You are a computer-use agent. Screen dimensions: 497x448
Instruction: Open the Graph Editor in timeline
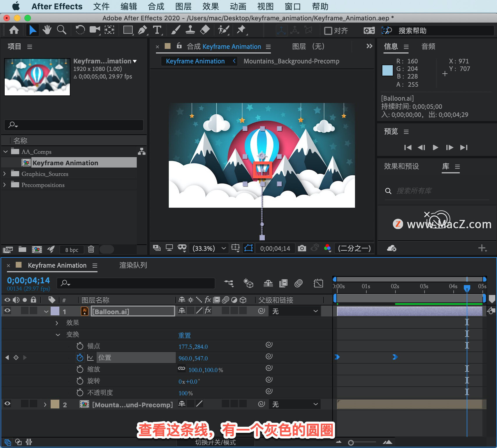point(318,283)
